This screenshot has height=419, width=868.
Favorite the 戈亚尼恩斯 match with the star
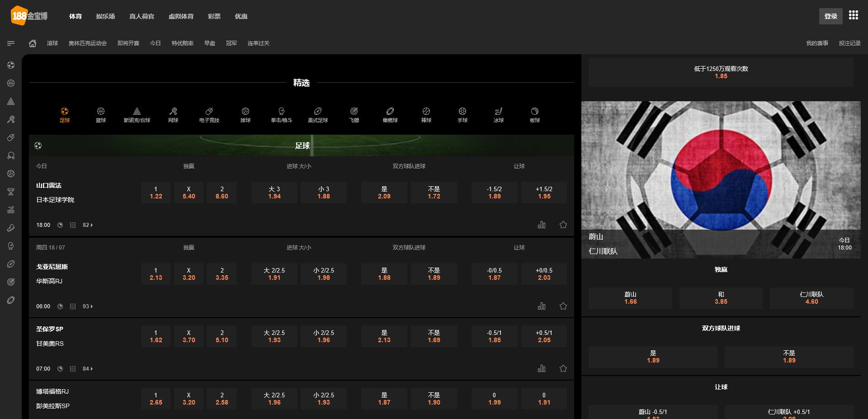563,306
